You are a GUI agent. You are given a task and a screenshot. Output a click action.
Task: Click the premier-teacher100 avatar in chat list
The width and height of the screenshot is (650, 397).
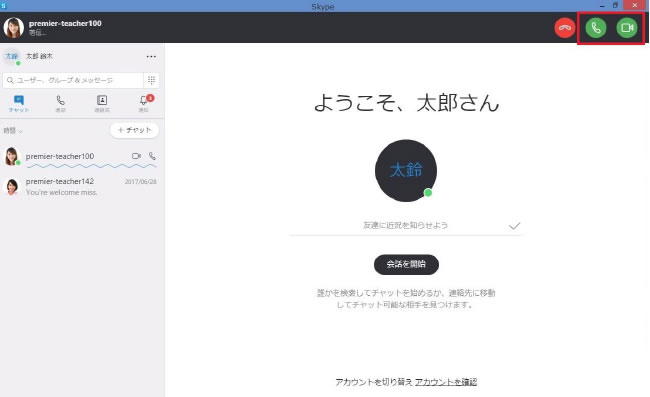tap(12, 157)
